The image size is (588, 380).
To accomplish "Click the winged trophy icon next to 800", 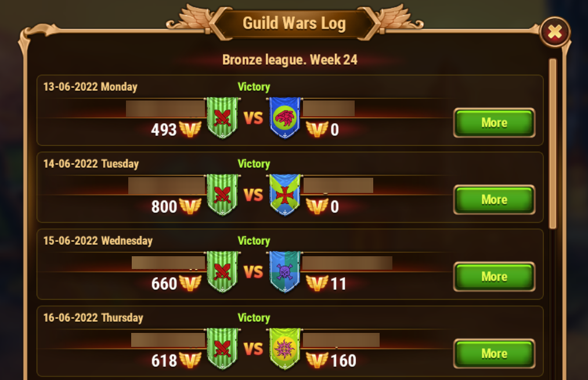I will click(190, 206).
